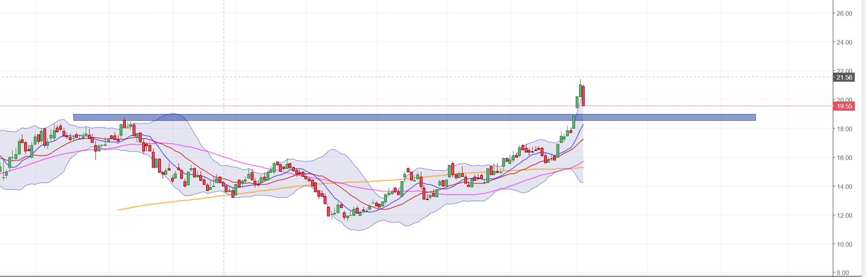The image size is (868, 277).
Task: Click the vertical scrollbar at right edge
Action: point(864,136)
